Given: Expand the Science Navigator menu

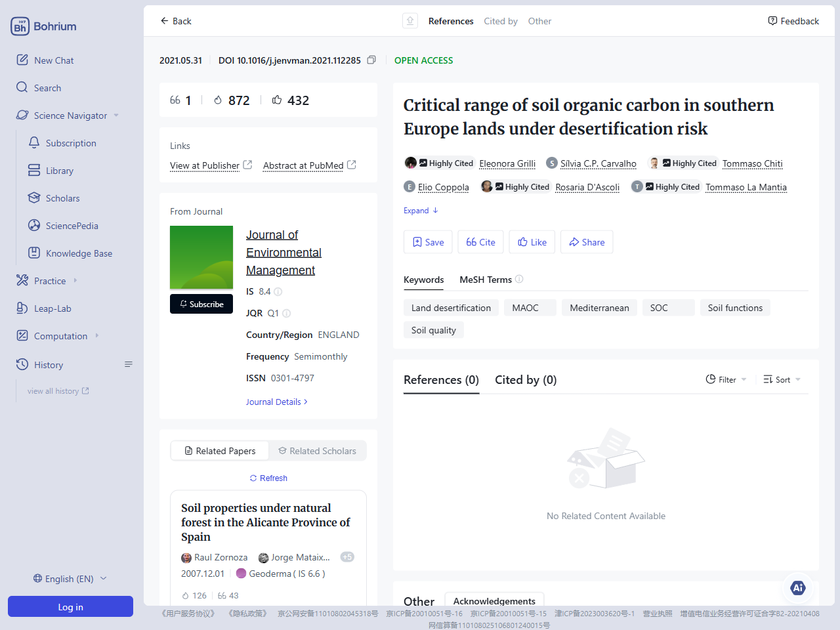Looking at the screenshot, I should (x=116, y=115).
